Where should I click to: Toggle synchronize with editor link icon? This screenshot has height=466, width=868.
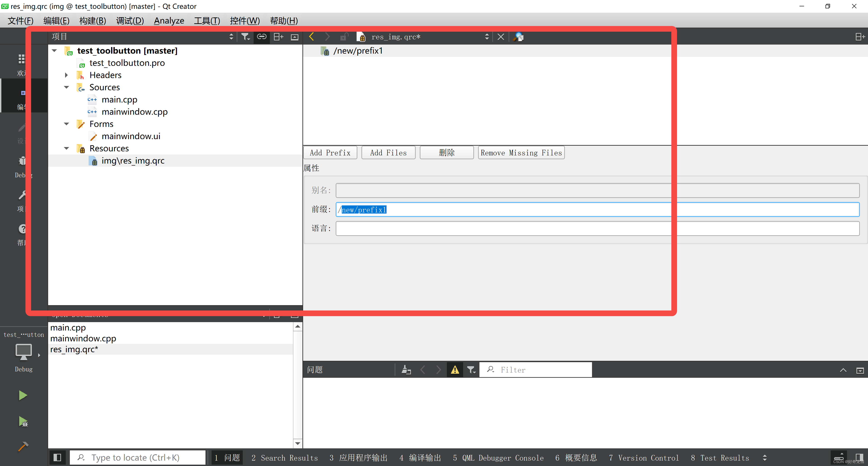click(262, 37)
